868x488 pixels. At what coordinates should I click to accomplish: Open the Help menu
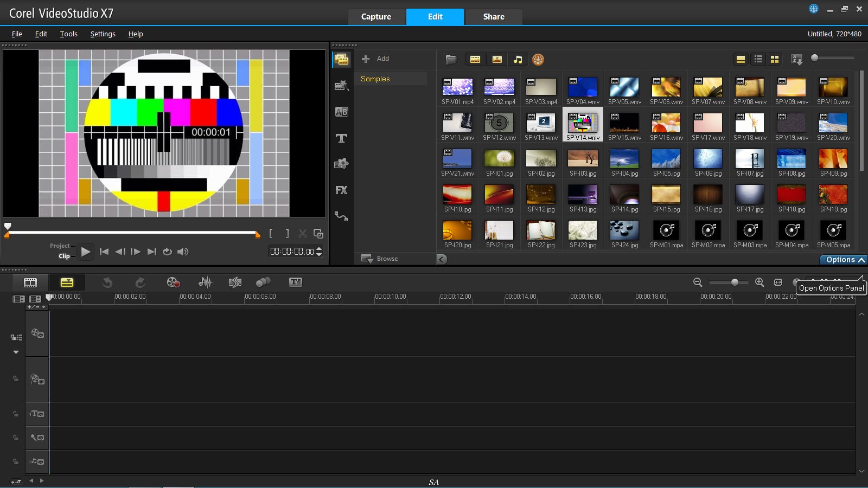(136, 34)
